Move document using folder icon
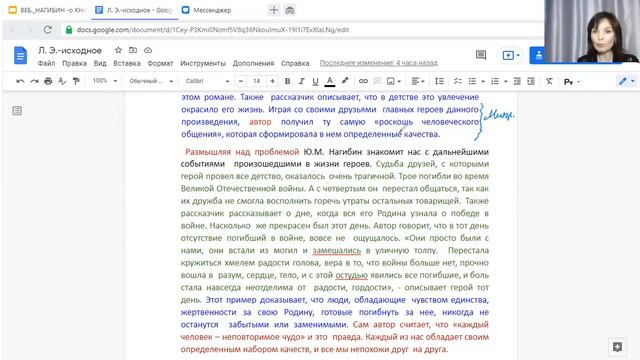 point(133,50)
